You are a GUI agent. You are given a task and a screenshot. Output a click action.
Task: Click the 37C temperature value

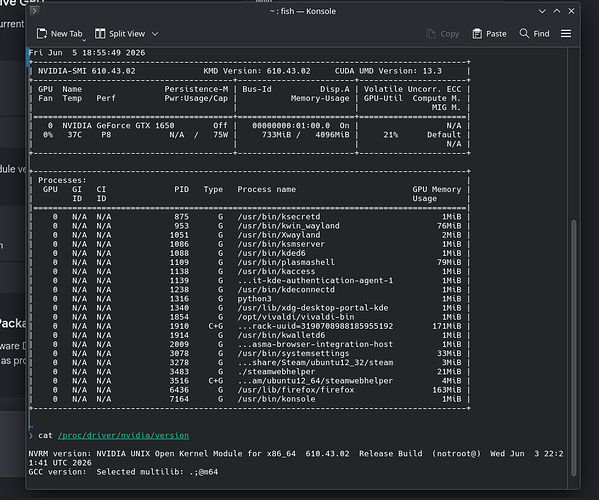pos(74,135)
